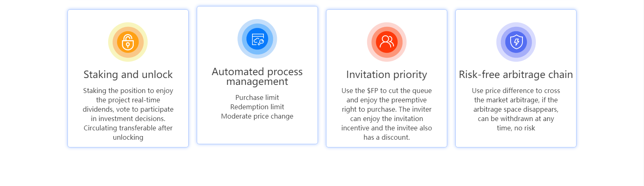Image resolution: width=644 pixels, height=186 pixels.
Task: Open the Risk-free arbitrage chain card
Action: (x=516, y=78)
